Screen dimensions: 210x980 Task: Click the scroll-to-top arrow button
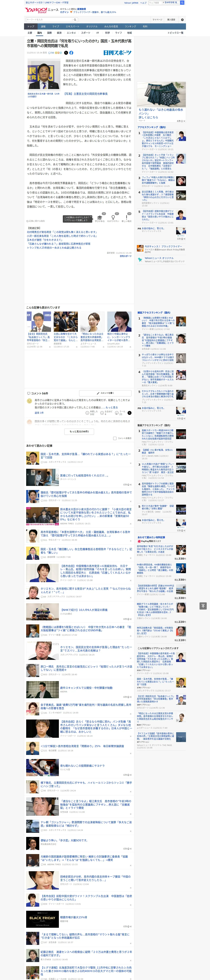tap(203, 606)
